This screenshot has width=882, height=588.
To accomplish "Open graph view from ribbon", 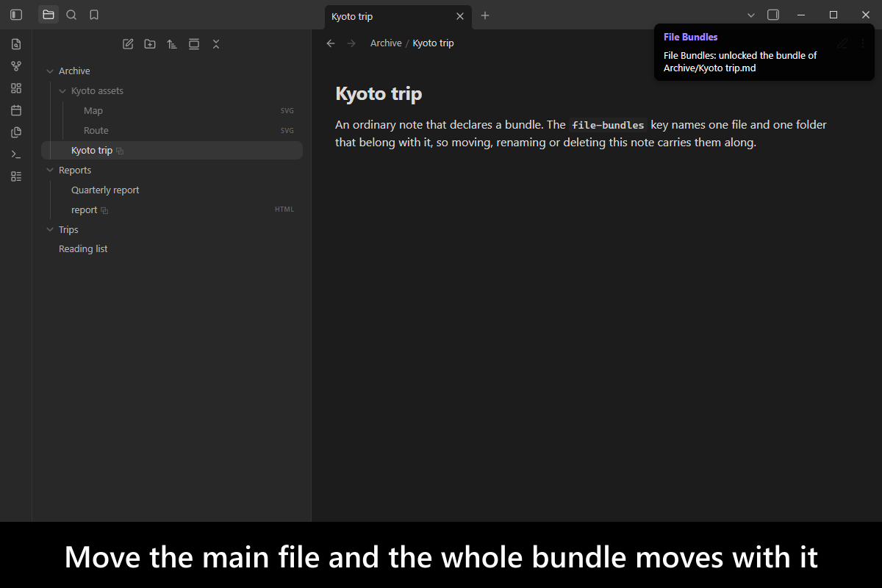I will [16, 66].
